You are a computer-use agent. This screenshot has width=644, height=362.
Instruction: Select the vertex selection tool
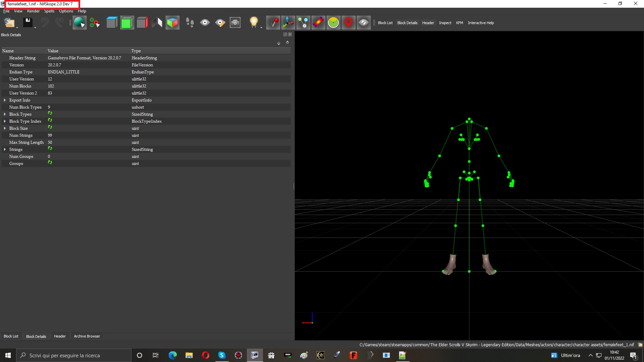[95, 23]
